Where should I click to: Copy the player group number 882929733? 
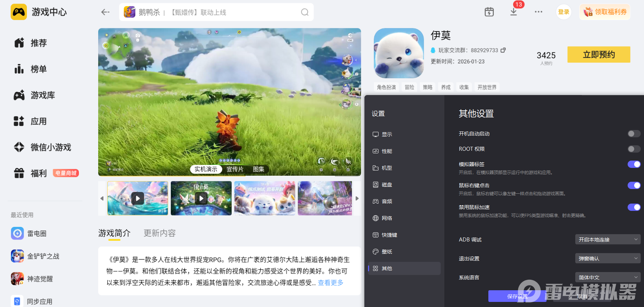coord(503,50)
